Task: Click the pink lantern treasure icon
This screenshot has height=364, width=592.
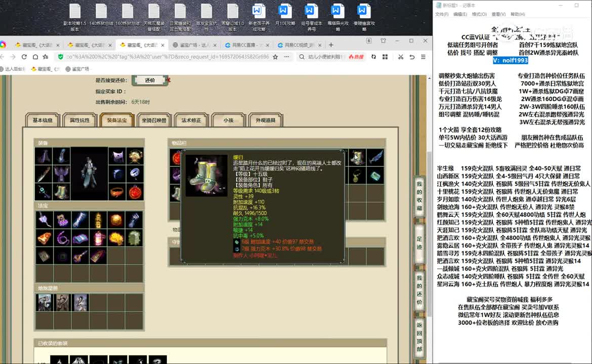Action: click(98, 238)
